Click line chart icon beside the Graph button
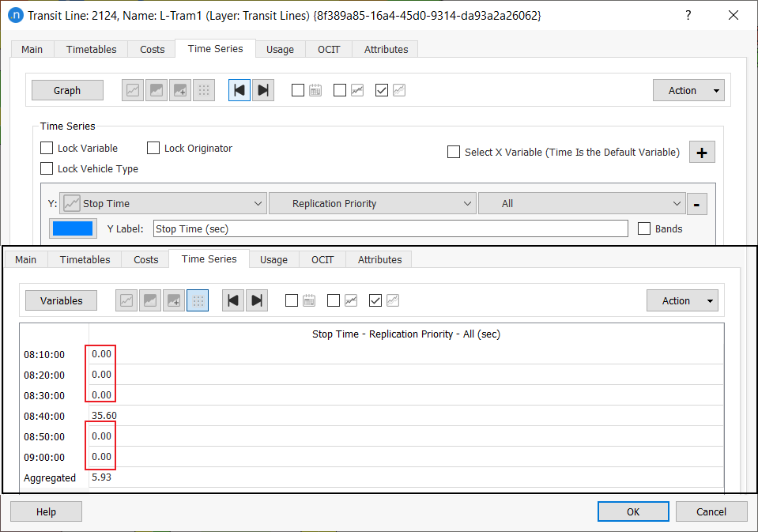The image size is (758, 532). [133, 90]
